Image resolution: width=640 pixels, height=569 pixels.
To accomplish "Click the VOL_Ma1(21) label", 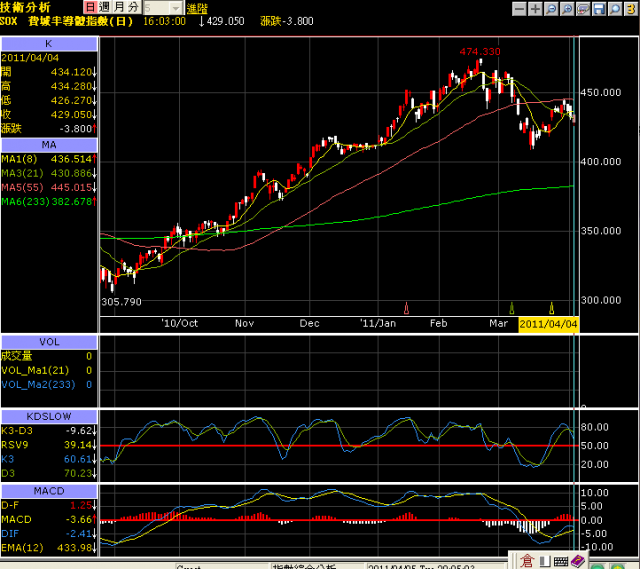I will 35,371.
